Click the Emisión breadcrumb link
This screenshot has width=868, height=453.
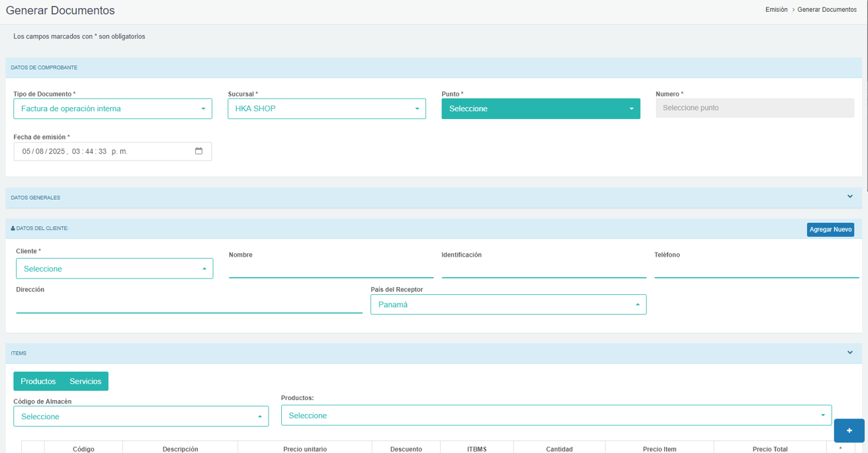pyautogui.click(x=776, y=10)
